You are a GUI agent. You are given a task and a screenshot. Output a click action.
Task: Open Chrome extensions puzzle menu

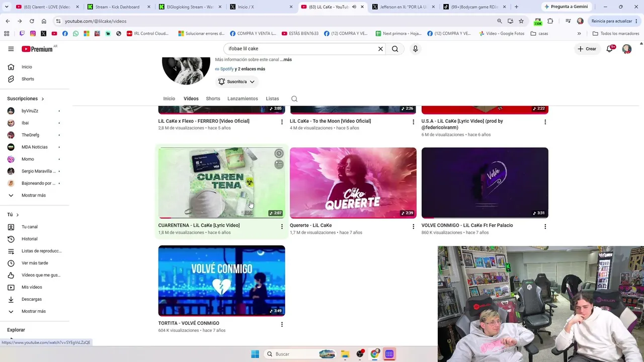tap(550, 21)
